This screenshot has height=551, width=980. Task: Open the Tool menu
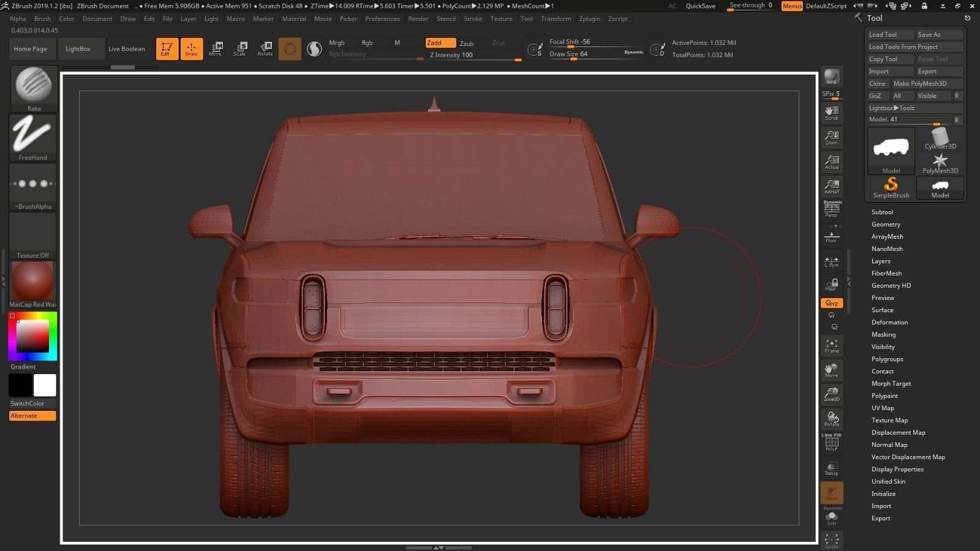coord(526,19)
